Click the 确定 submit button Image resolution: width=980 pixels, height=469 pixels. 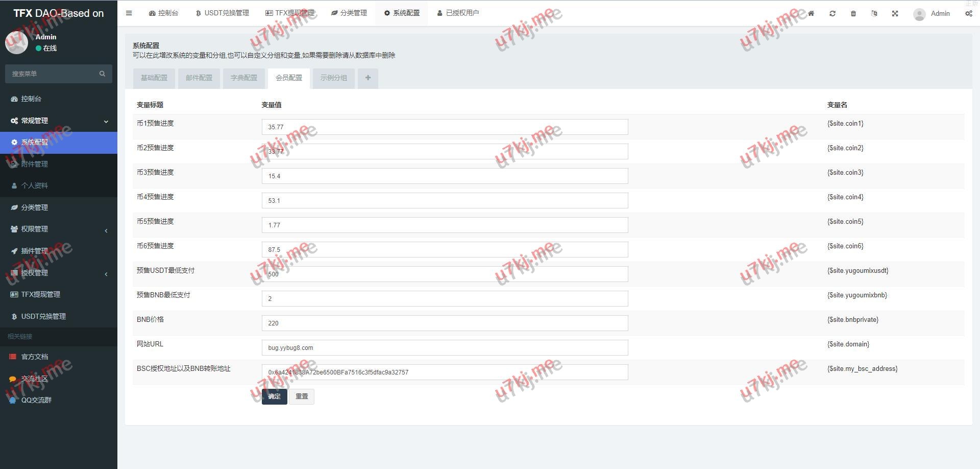tap(274, 396)
